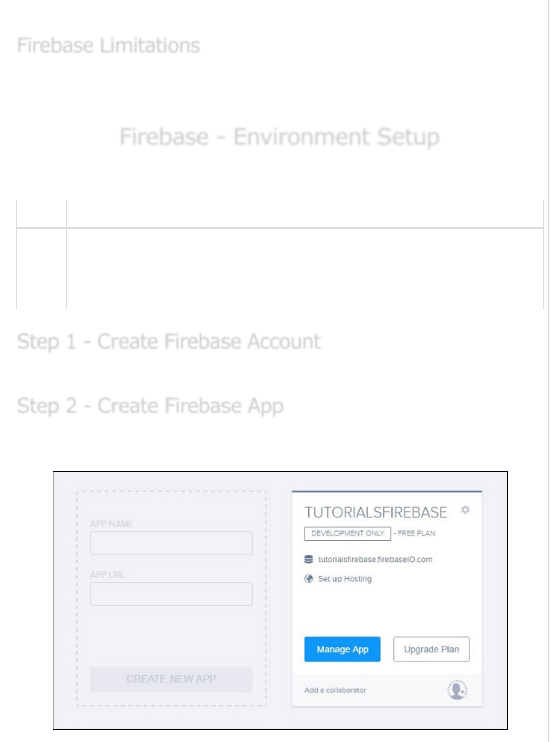
Task: Click the CREATE NEW APP button
Action: point(171,679)
